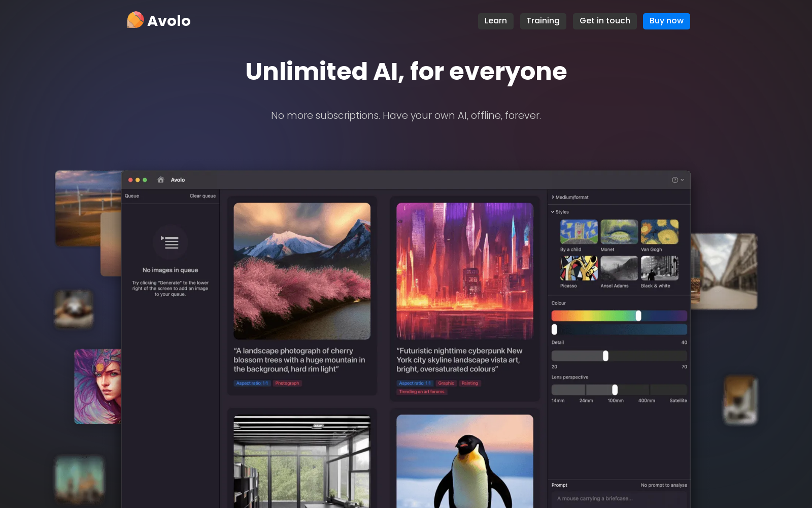This screenshot has height=508, width=812.
Task: Click Aspect ratio 1:1 tag on cherry blossom card
Action: 252,384
